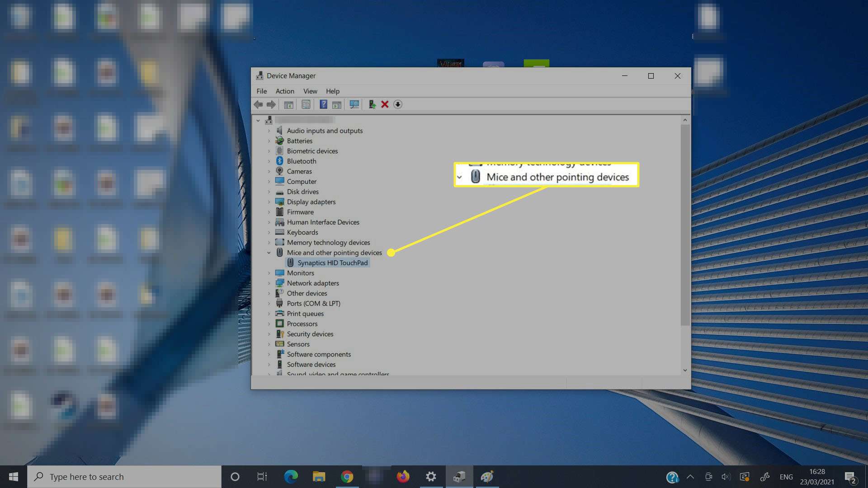Image resolution: width=868 pixels, height=488 pixels.
Task: Click the Uninstall device red X icon
Action: [384, 104]
